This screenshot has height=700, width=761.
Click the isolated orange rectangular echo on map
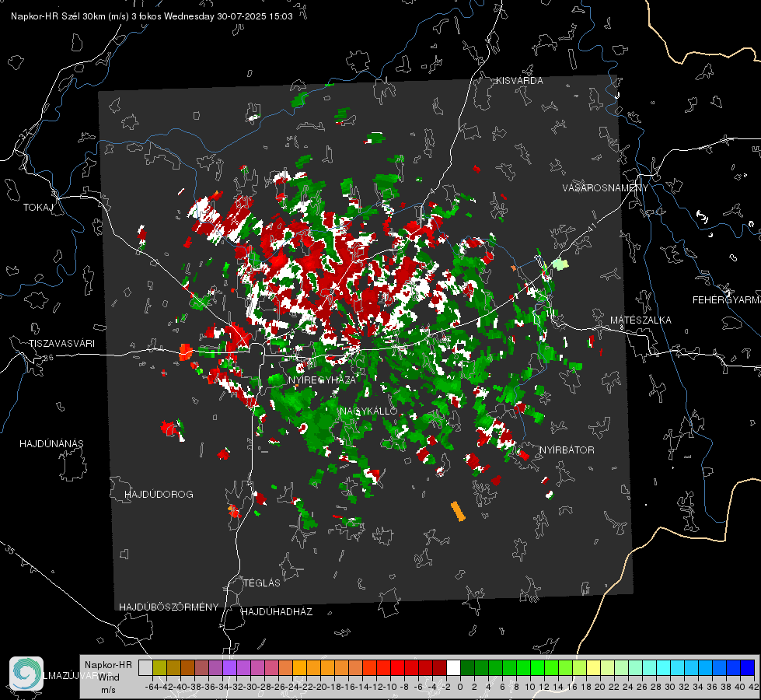[458, 512]
